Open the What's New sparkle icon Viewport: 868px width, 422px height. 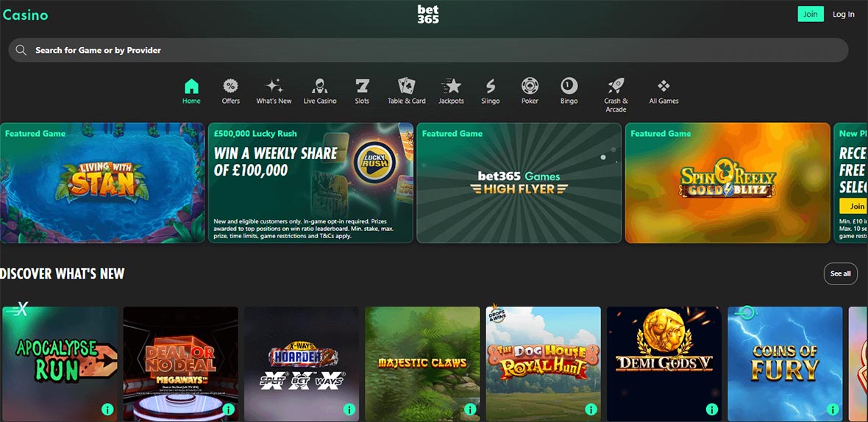pyautogui.click(x=274, y=86)
